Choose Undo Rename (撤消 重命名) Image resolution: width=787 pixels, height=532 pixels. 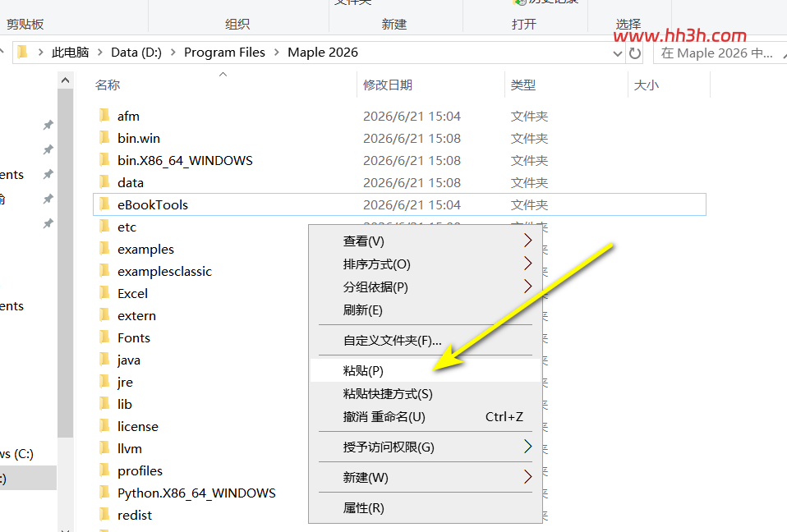click(425, 417)
